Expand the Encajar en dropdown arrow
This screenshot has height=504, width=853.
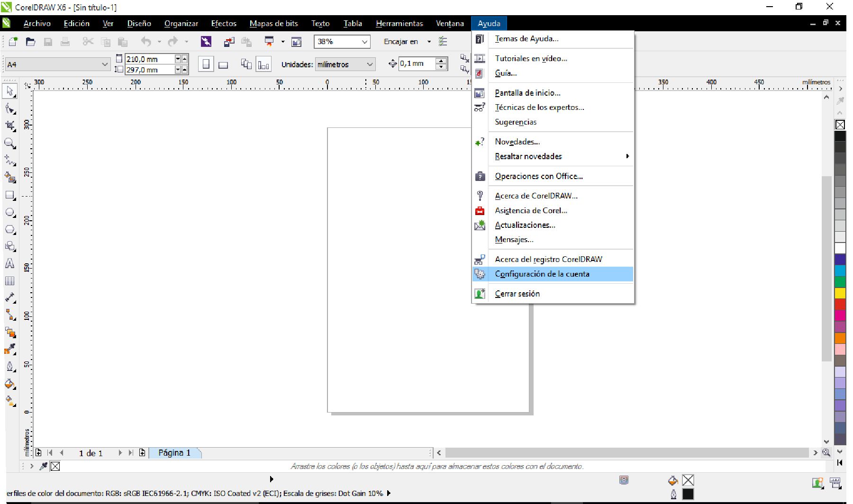pos(429,42)
